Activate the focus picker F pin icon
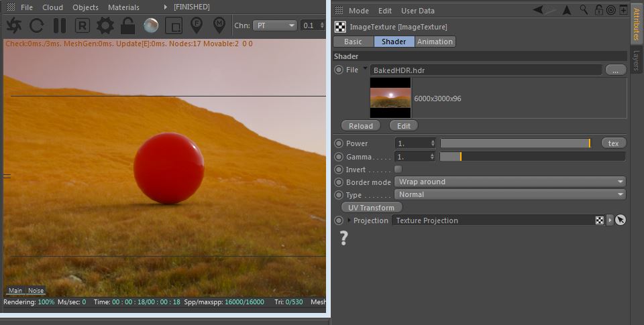This screenshot has width=644, height=325. coord(197,26)
